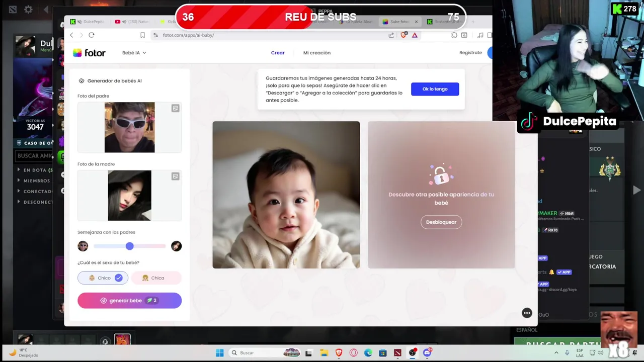This screenshot has height=362, width=644.
Task: Click the Desbloquear button
Action: (441, 222)
